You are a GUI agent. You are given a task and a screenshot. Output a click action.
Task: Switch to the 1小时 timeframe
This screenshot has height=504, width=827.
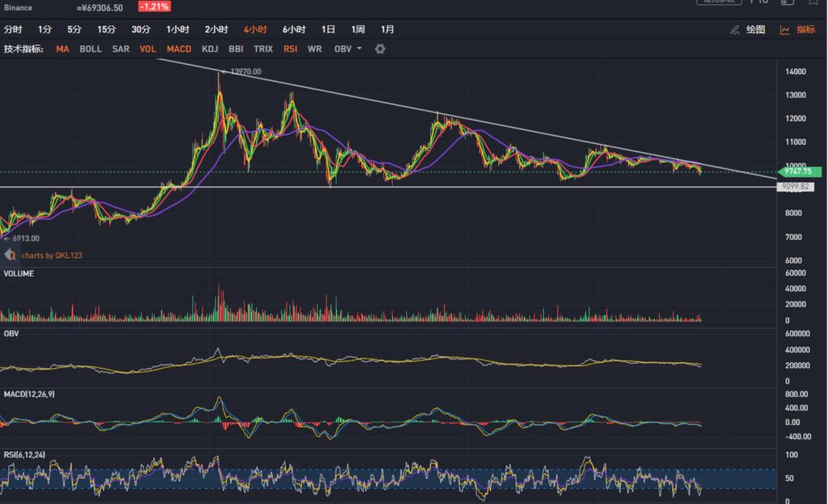pyautogui.click(x=178, y=30)
